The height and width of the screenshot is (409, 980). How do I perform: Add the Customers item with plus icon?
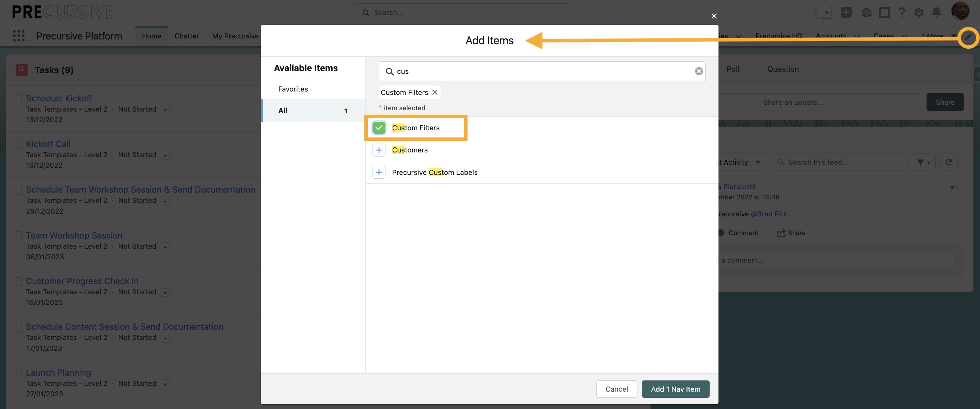pos(379,150)
